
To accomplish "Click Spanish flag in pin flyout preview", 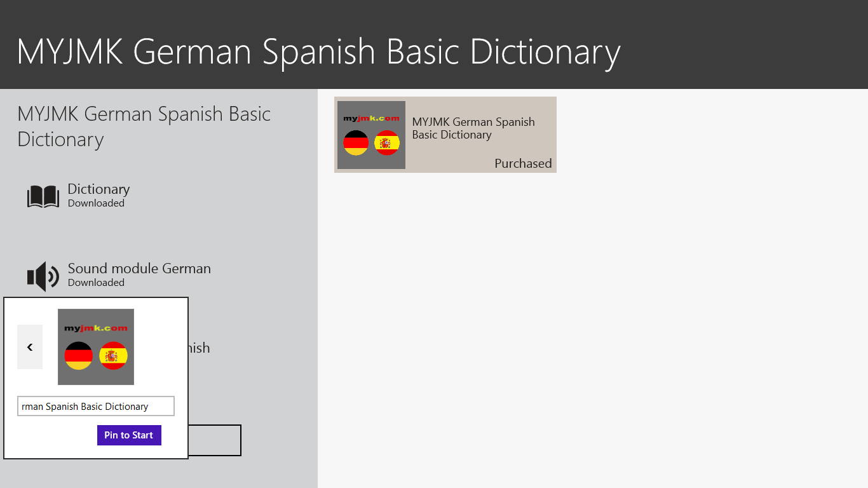I will pyautogui.click(x=113, y=356).
